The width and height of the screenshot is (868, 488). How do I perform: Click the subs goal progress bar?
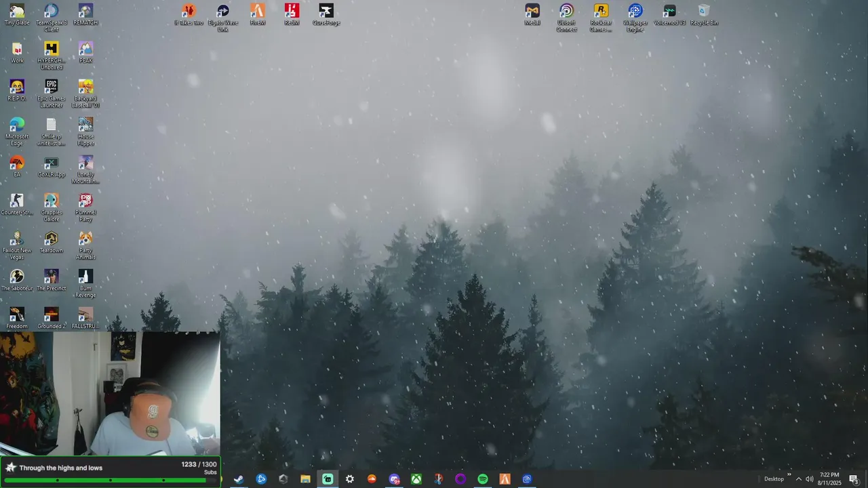pyautogui.click(x=111, y=481)
